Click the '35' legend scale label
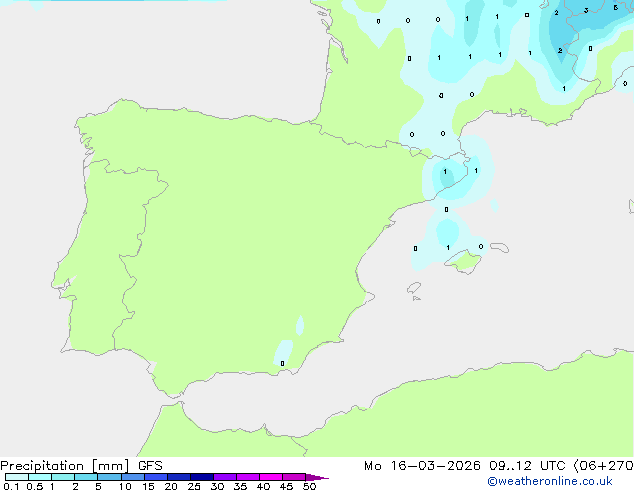634x490 pixels. [x=240, y=486]
